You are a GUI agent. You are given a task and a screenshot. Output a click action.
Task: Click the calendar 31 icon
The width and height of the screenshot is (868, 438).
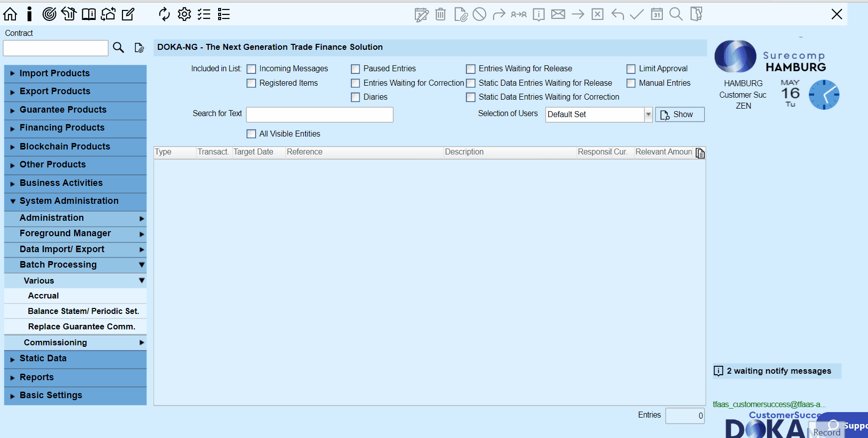pos(657,14)
